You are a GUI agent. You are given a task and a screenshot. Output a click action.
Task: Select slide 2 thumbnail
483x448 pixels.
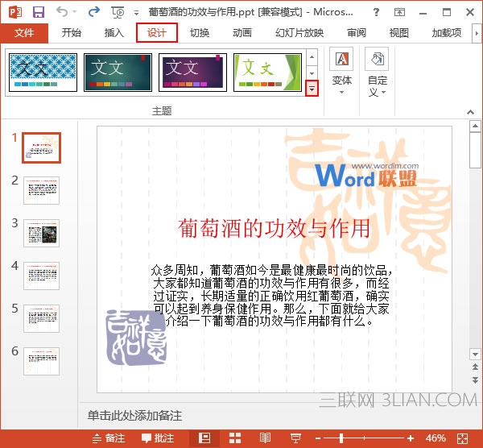pos(41,190)
